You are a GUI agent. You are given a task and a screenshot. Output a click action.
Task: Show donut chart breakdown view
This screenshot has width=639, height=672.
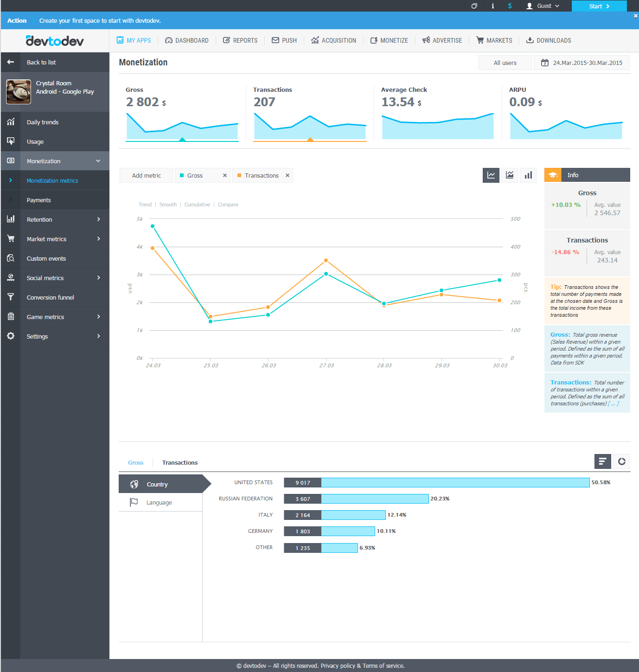621,461
